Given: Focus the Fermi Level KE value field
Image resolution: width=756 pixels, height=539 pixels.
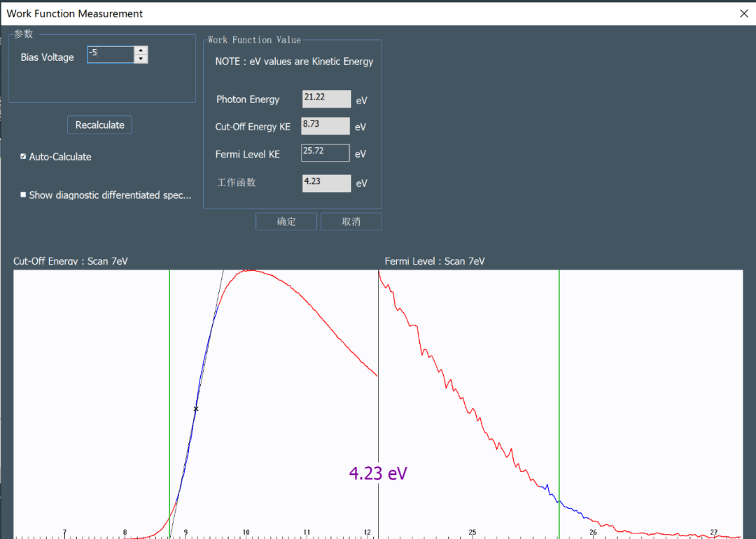Looking at the screenshot, I should (x=325, y=153).
